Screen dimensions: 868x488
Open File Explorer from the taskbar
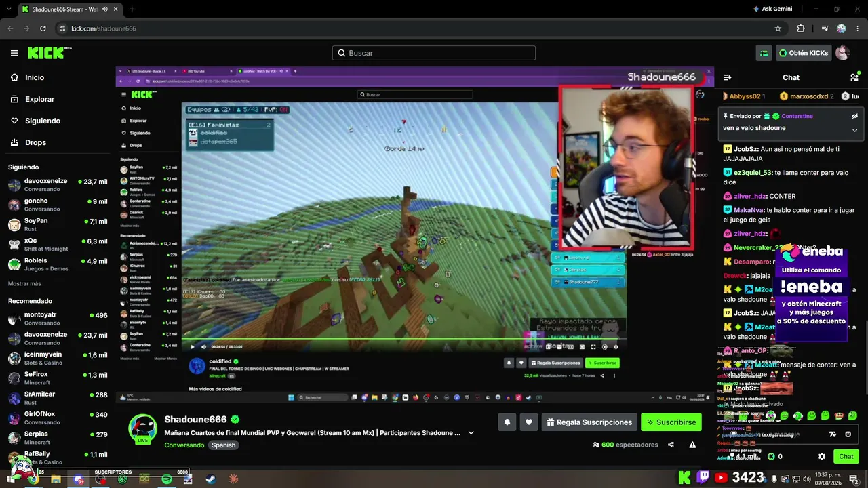pos(56,479)
